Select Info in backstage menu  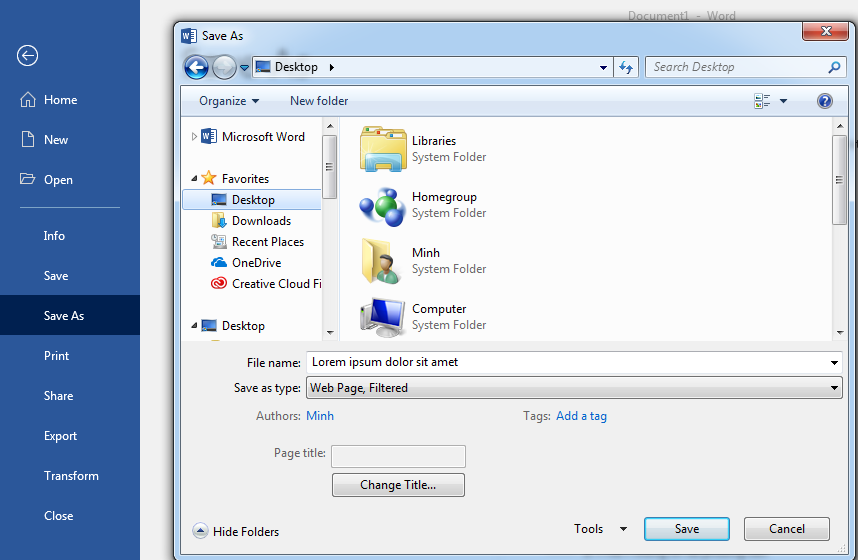tap(54, 235)
